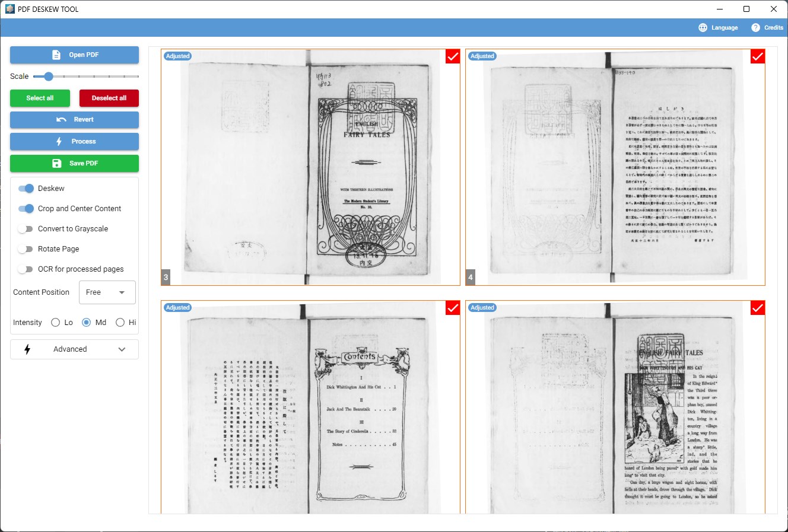The image size is (788, 532).
Task: Click the Adjusted badge on the Contents page
Action: coord(178,308)
